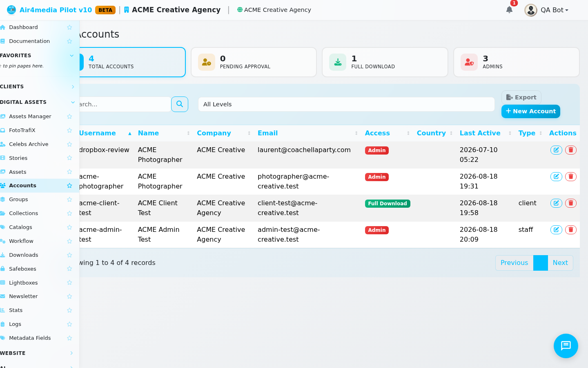Click the Admins shield-user icon
The image size is (588, 368).
click(x=469, y=62)
